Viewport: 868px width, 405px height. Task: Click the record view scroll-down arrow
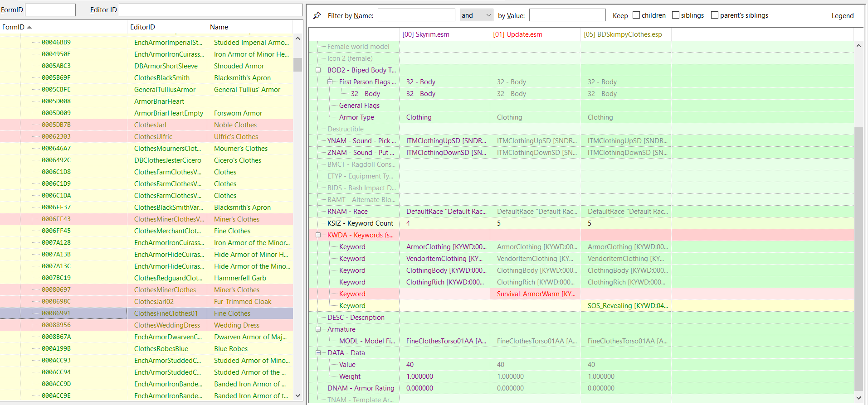[x=858, y=398]
